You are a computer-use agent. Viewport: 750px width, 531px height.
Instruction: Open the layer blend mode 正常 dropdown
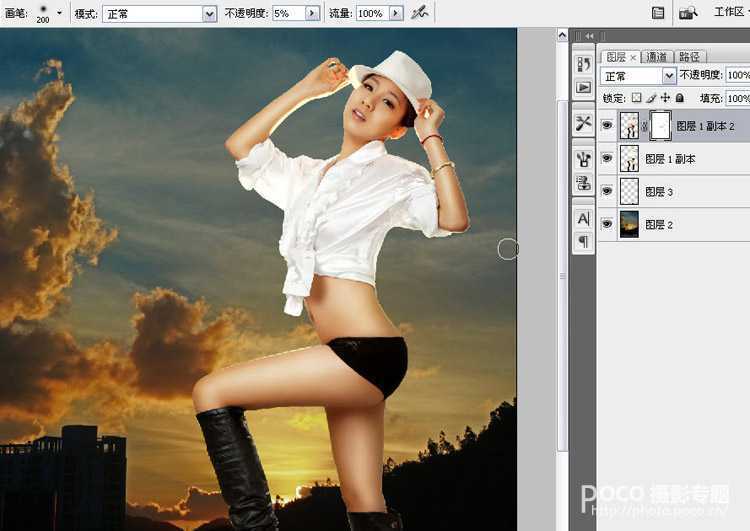coord(638,76)
